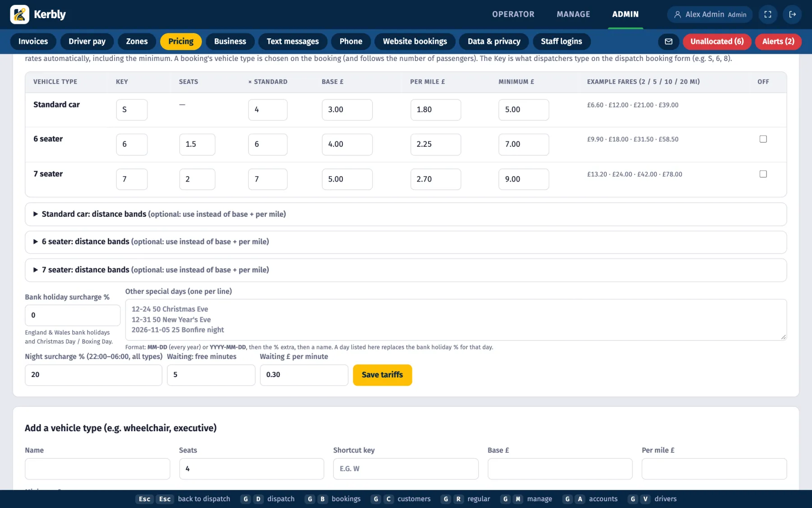Edit the Night surcharge percent field

93,375
